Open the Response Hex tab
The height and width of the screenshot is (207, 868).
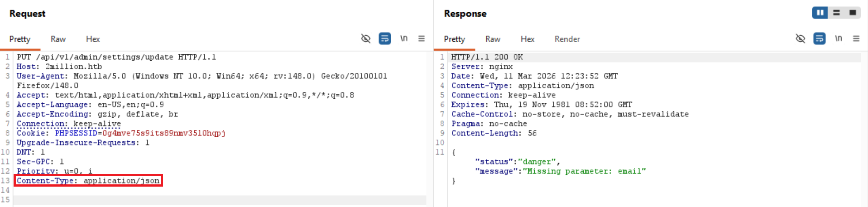528,39
